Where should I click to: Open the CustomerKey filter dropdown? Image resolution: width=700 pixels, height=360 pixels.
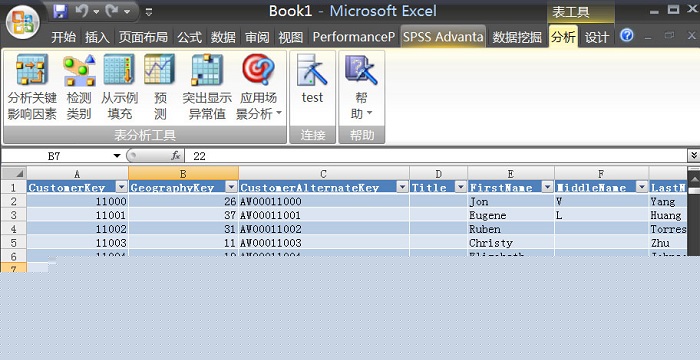(121, 188)
